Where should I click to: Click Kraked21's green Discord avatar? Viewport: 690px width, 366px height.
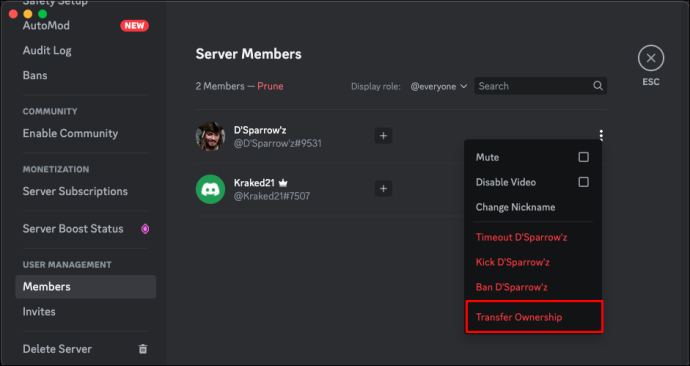[210, 189]
